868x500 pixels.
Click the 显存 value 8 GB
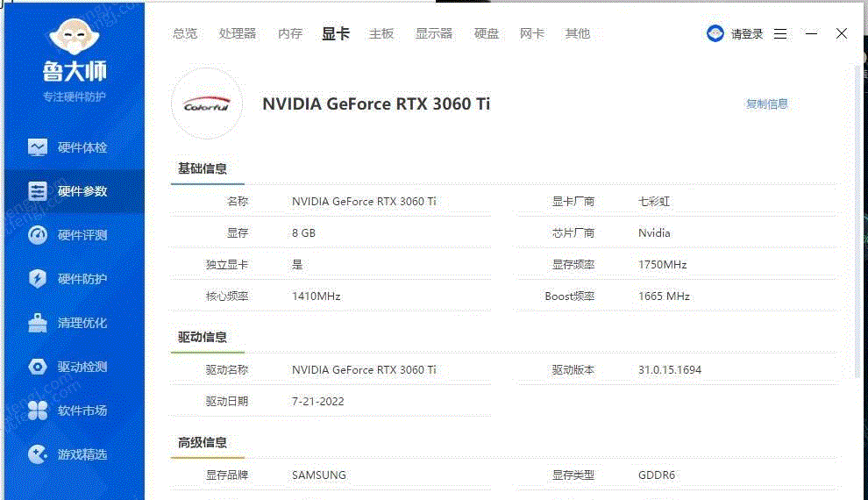304,233
